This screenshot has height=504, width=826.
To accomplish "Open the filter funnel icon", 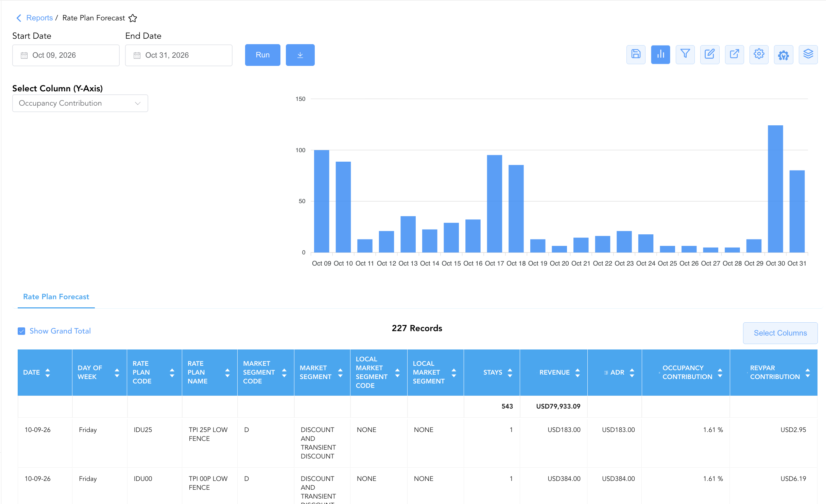I will click(685, 54).
